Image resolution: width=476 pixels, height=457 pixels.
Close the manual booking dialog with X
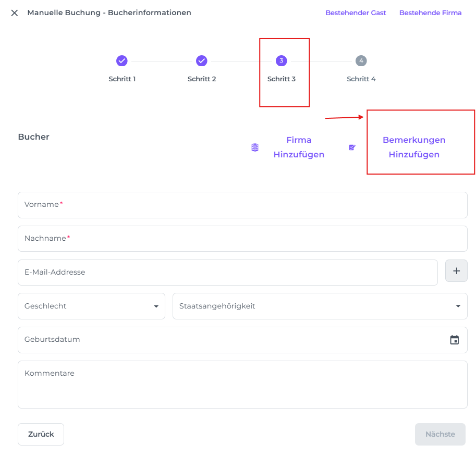(15, 13)
